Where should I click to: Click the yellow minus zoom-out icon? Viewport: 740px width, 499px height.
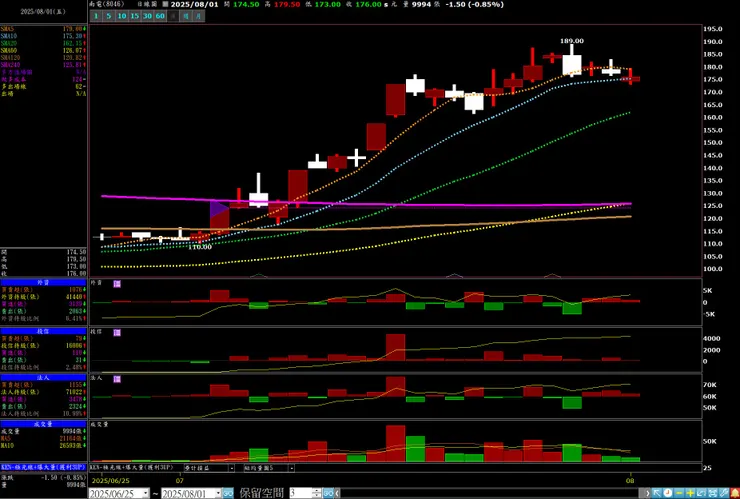(x=679, y=493)
